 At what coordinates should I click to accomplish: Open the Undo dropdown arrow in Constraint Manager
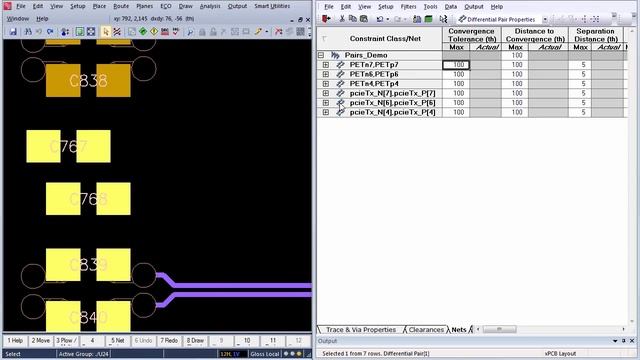[x=387, y=19]
